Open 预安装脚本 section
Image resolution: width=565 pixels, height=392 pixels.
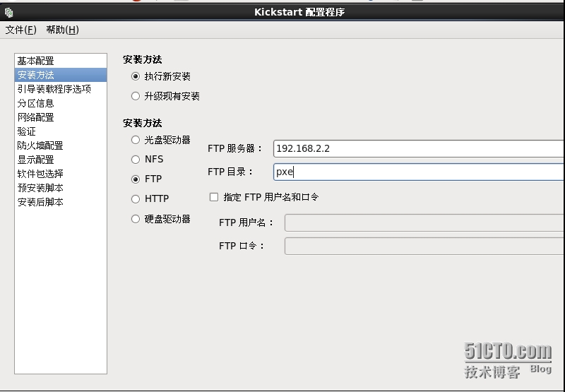pyautogui.click(x=61, y=188)
